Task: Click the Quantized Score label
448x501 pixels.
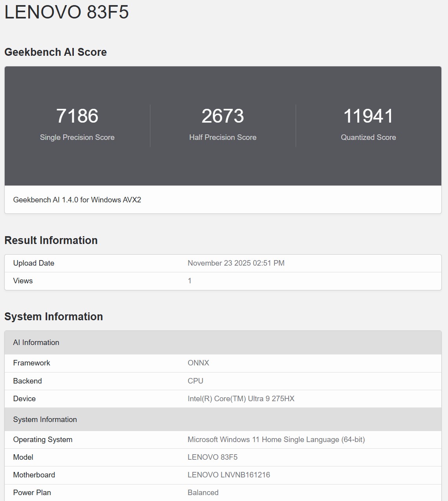Action: [x=368, y=138]
